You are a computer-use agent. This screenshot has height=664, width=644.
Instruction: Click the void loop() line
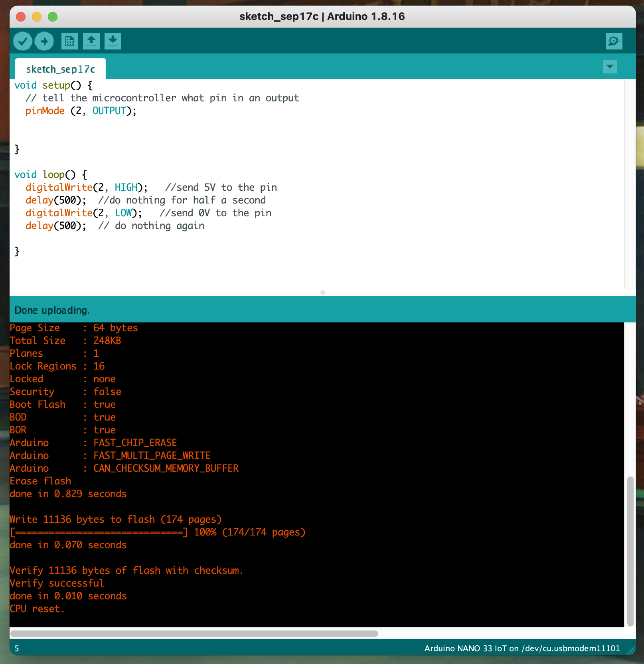pos(51,175)
